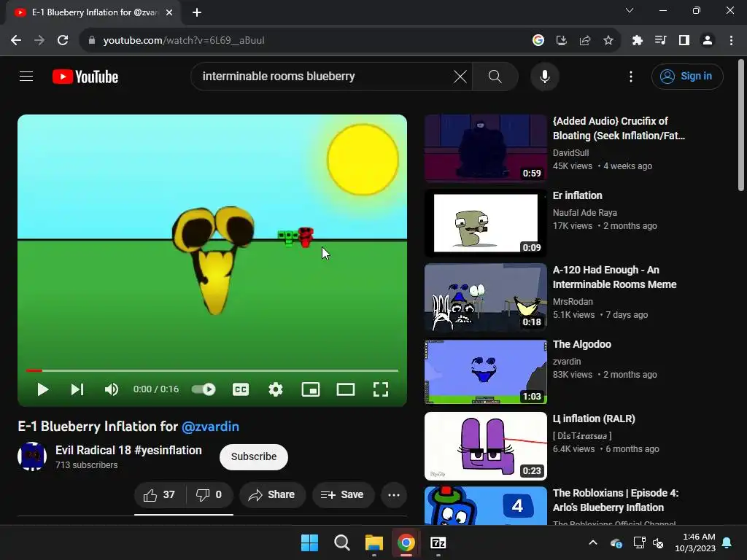Open the notifications bell
747x560 pixels.
pos(727,542)
